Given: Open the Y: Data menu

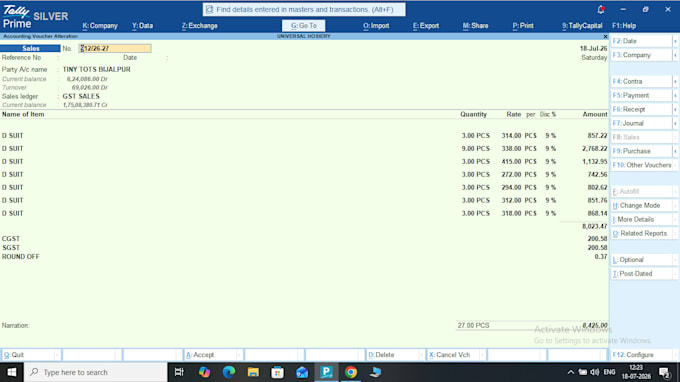Looking at the screenshot, I should coord(142,26).
